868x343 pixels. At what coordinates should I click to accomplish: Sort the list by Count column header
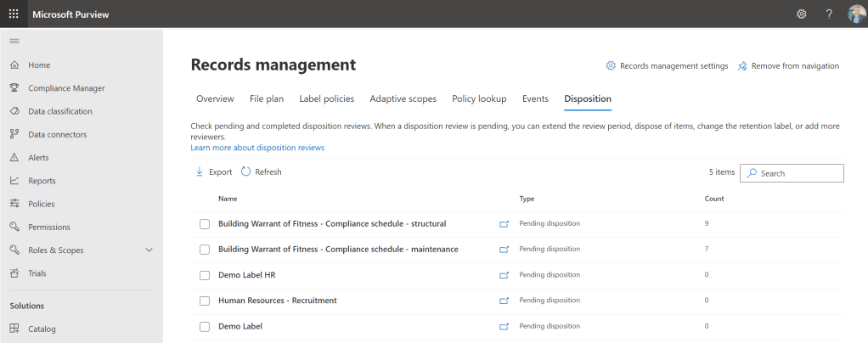[713, 199]
